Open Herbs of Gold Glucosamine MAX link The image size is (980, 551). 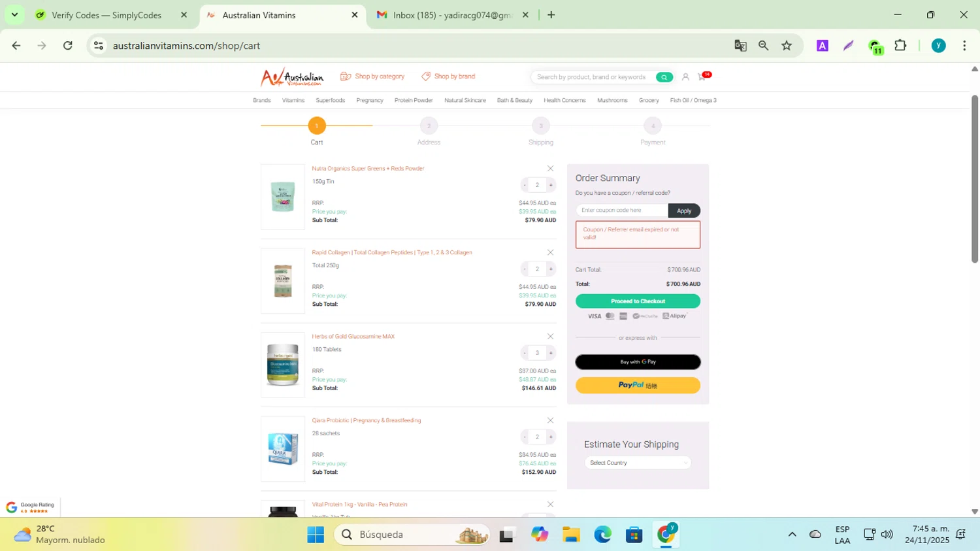[353, 337]
